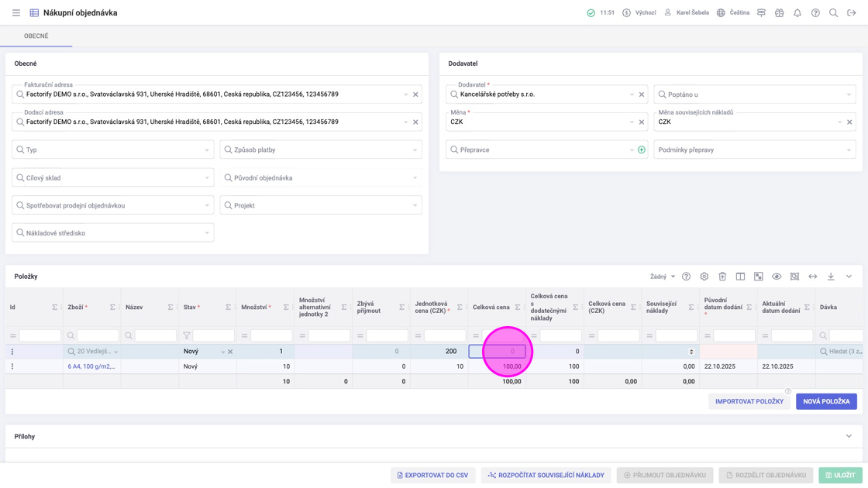Open the global search magnifier icon
This screenshot has width=868, height=488.
(834, 13)
